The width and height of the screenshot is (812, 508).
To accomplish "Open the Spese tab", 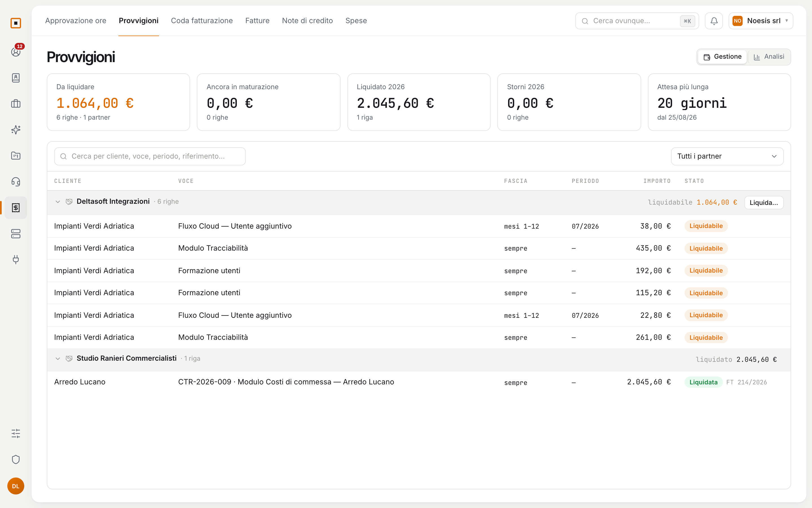I will tap(356, 21).
